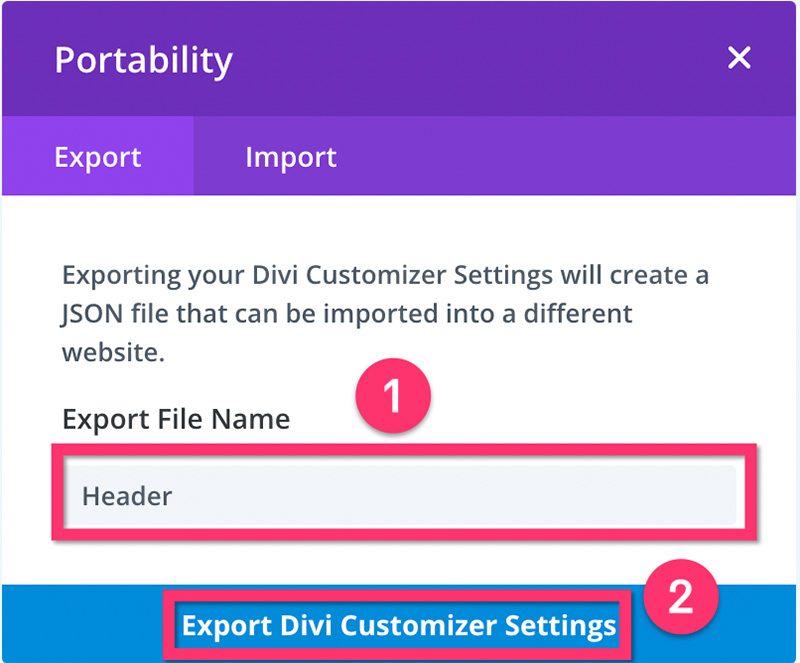The image size is (800, 663).
Task: Focus the Export File Name input field
Action: [x=401, y=496]
